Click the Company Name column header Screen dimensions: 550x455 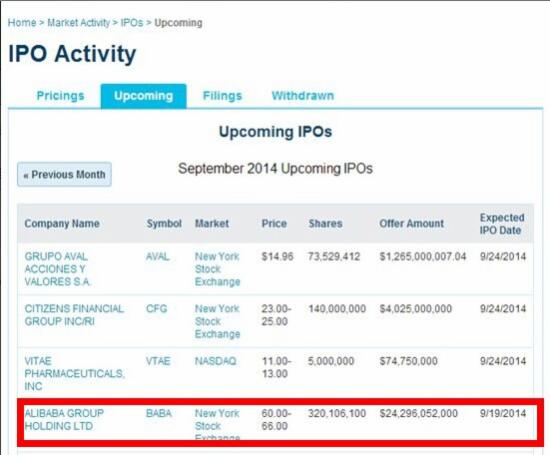pos(62,224)
